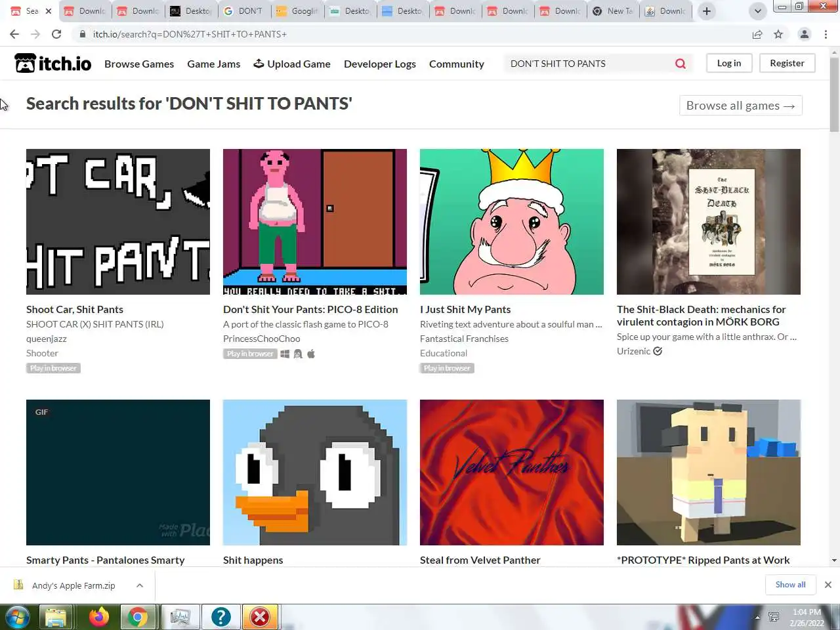Click the Register button
Viewport: 840px width, 630px height.
point(787,63)
